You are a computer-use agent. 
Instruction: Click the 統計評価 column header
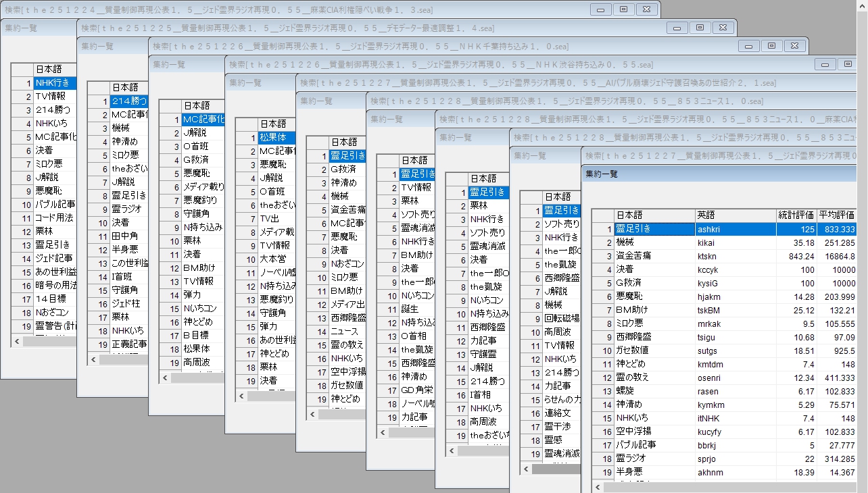(796, 215)
